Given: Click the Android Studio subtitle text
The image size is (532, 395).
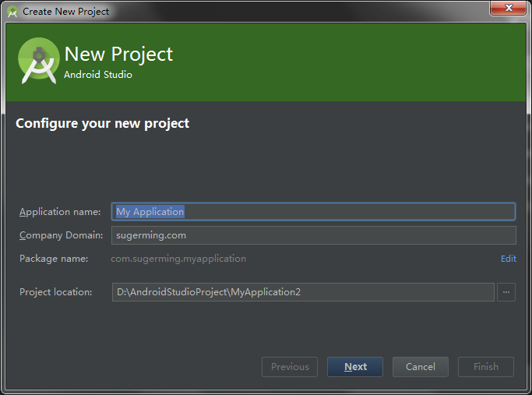Looking at the screenshot, I should tap(98, 75).
